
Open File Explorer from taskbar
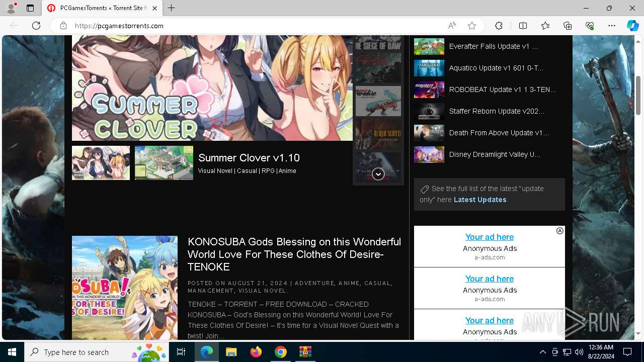point(231,352)
